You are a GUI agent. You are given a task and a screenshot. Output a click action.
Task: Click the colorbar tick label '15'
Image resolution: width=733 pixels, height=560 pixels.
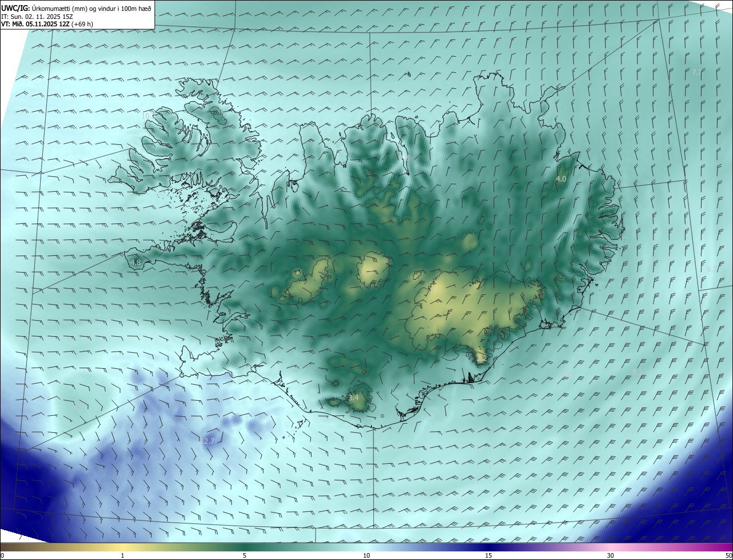(488, 555)
